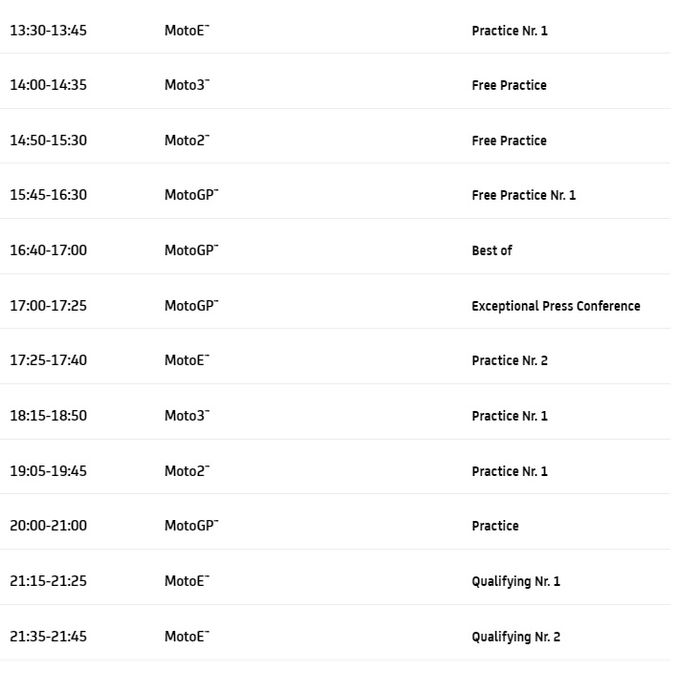
Task: Open Qualifying Nr. 2 session
Action: [515, 637]
